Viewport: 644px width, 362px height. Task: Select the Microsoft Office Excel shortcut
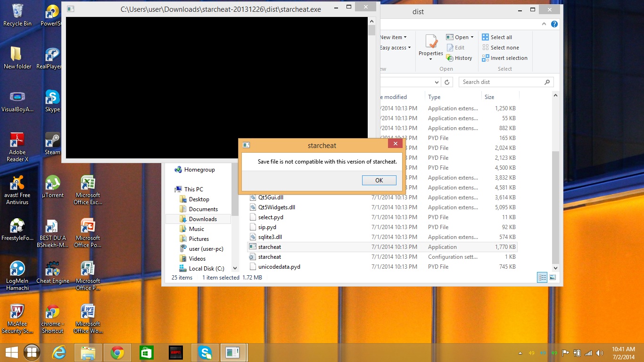pos(88,190)
